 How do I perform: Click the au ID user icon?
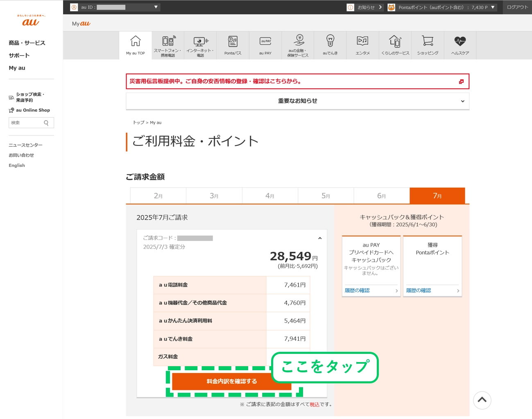tap(74, 7)
